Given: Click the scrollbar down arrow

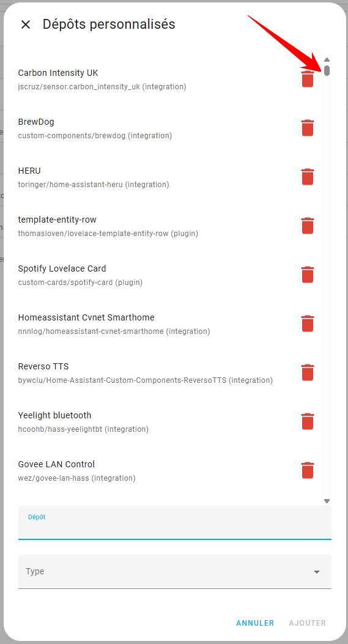Looking at the screenshot, I should 327,501.
